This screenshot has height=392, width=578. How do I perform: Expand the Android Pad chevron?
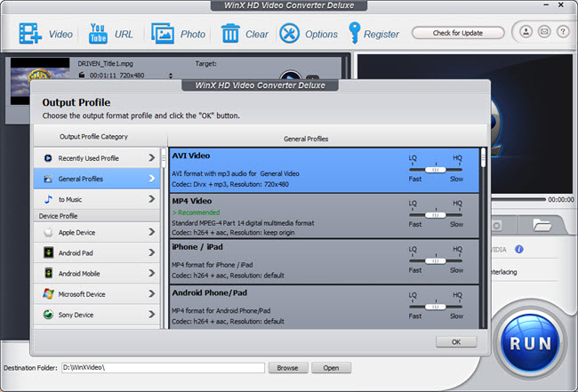coord(151,252)
